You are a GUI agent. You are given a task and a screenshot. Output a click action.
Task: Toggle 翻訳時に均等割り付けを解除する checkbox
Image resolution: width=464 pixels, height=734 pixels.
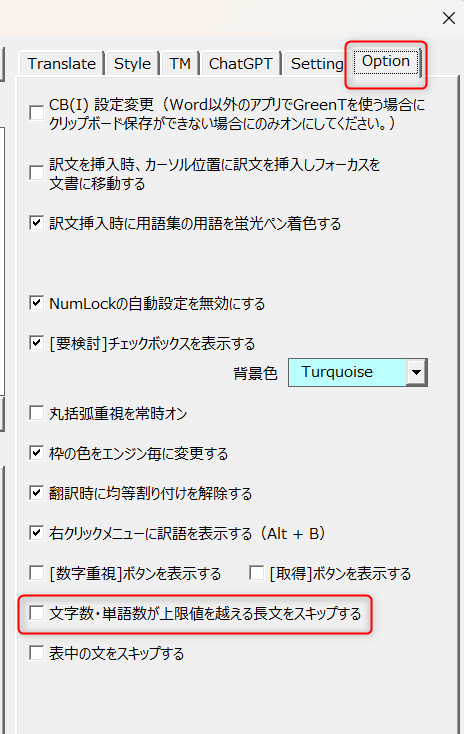pos(37,493)
